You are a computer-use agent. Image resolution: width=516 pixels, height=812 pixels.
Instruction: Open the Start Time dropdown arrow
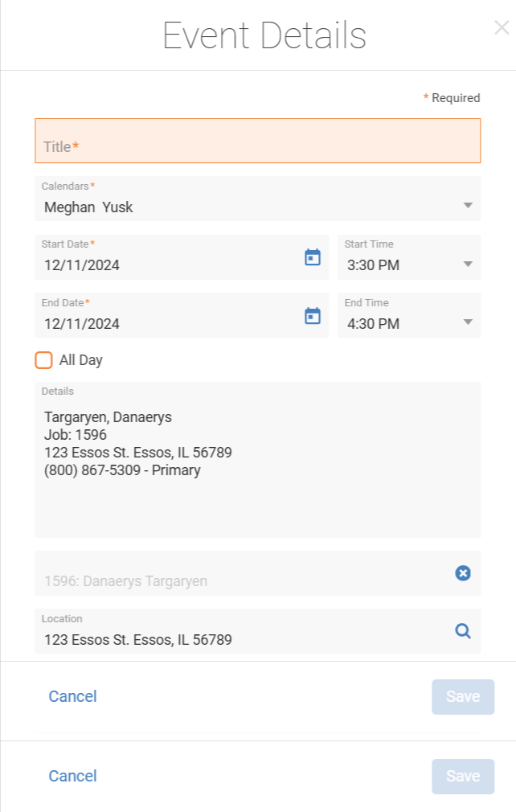click(x=468, y=265)
